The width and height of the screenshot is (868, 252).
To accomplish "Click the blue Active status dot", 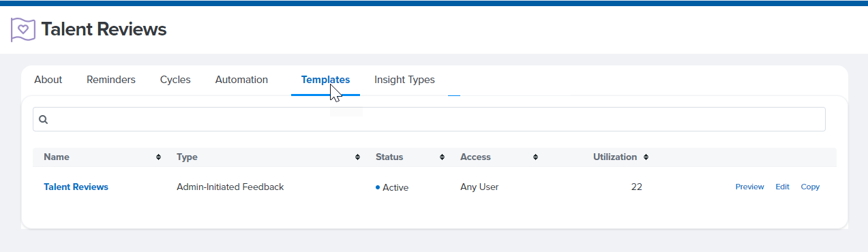I will click(378, 187).
